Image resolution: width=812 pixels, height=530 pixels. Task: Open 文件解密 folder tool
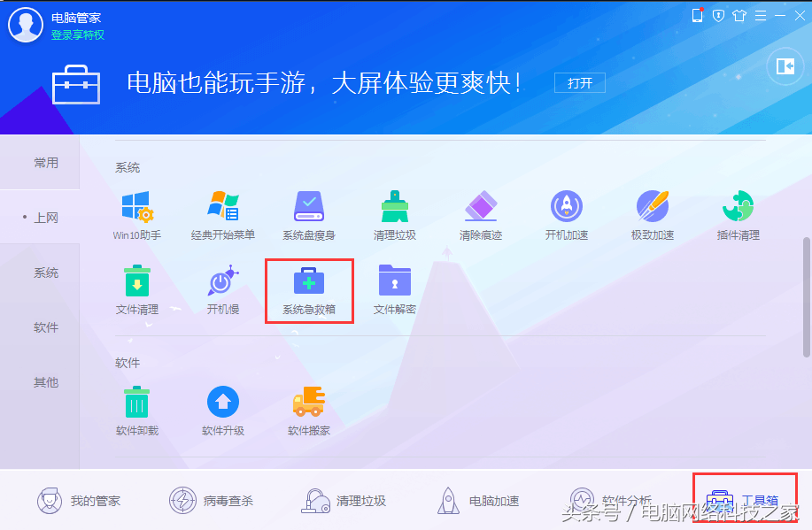coord(395,290)
